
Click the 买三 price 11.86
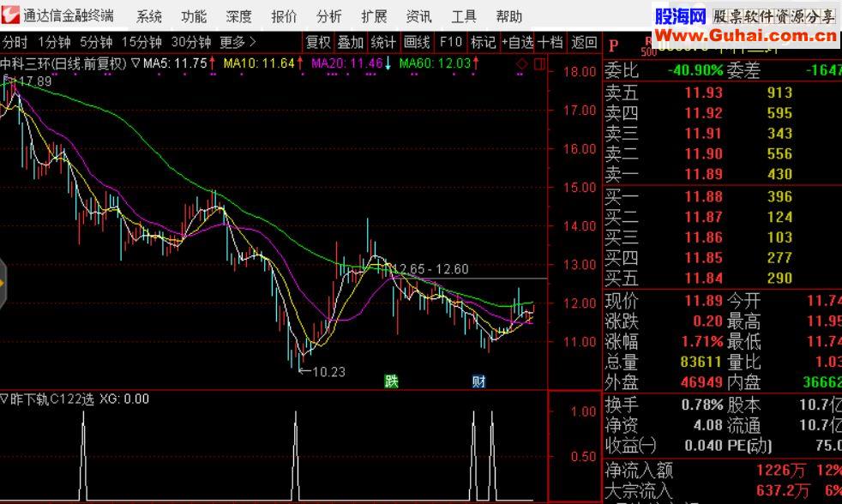[703, 237]
